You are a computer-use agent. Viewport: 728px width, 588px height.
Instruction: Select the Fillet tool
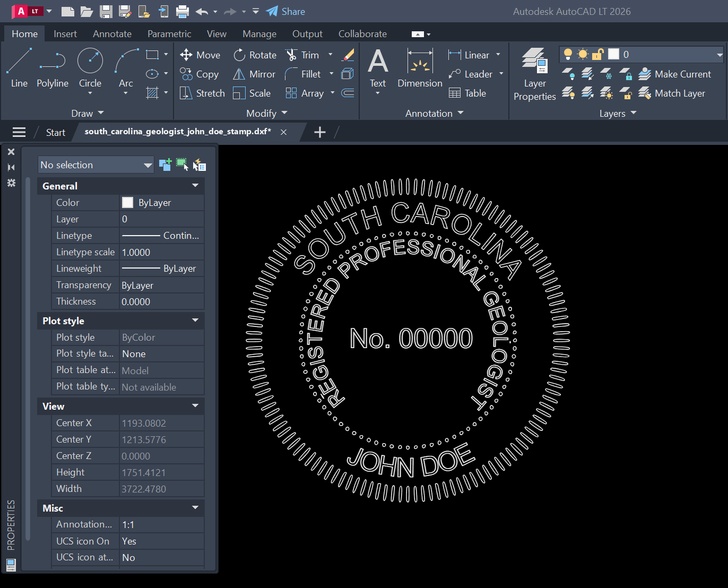tap(303, 74)
